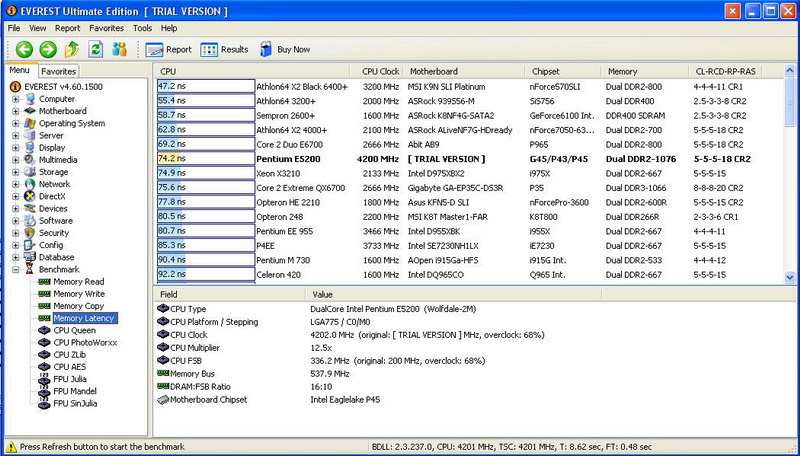Click the Buy Now shopping bag button
Viewport: 800px width, 456px height.
point(285,49)
